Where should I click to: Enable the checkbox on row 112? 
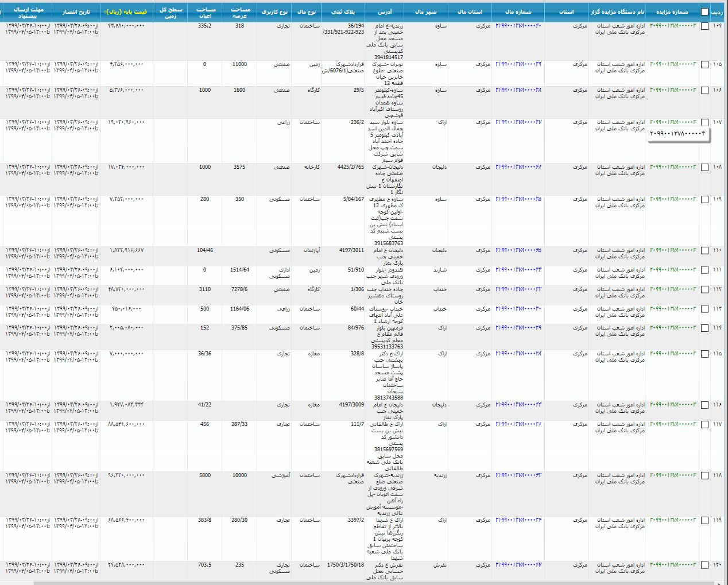[x=704, y=290]
